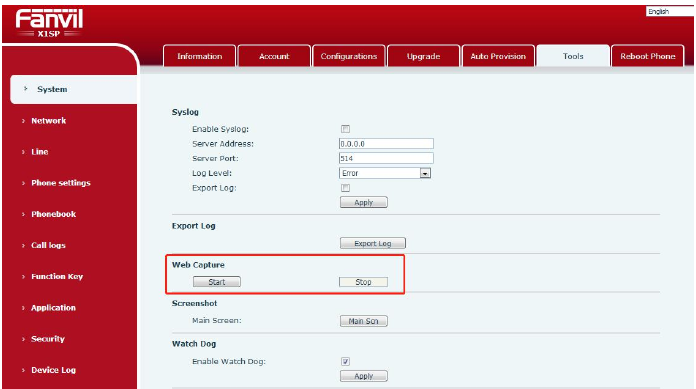The image size is (696, 389).
Task: Stop the Web Capture
Action: click(x=363, y=282)
